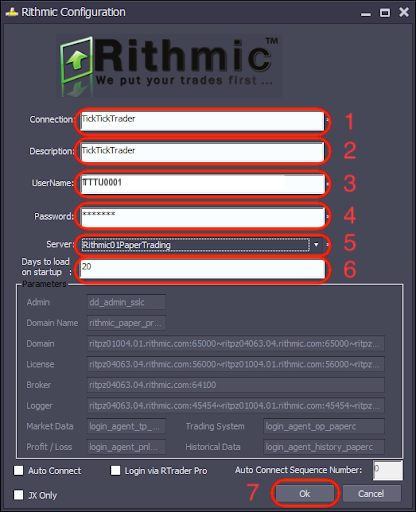Click the Rithmic Configuration title bar app icon
This screenshot has width=416, height=512.
(x=12, y=12)
